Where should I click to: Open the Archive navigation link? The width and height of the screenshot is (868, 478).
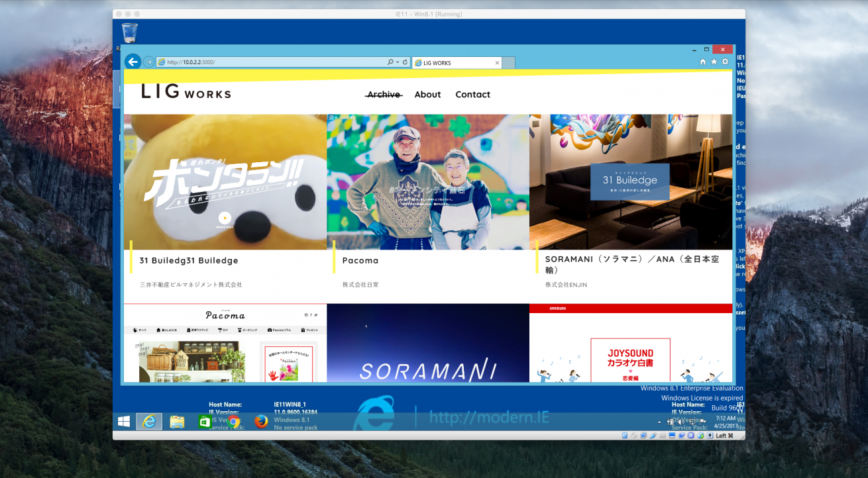(384, 95)
